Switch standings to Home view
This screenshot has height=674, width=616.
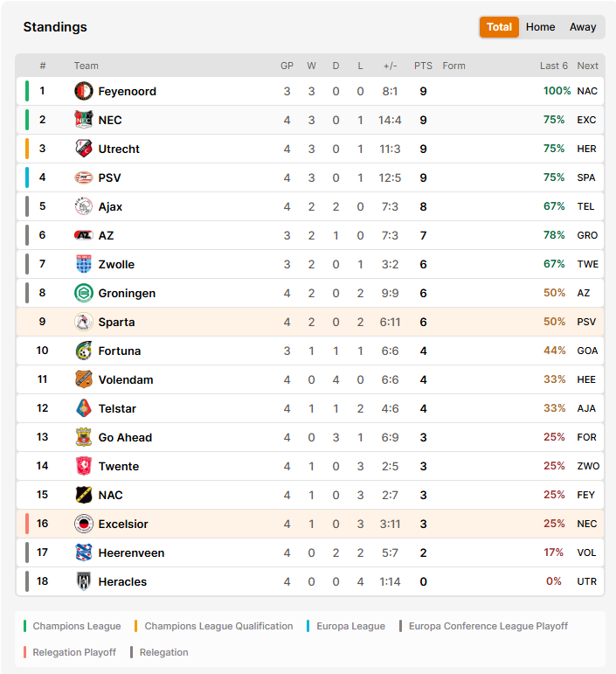[x=540, y=27]
